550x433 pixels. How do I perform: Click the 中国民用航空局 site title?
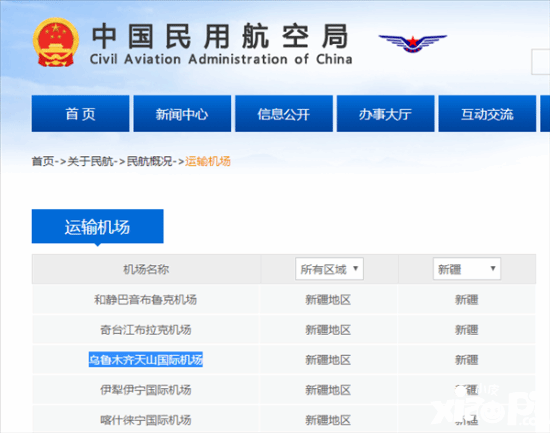220,36
